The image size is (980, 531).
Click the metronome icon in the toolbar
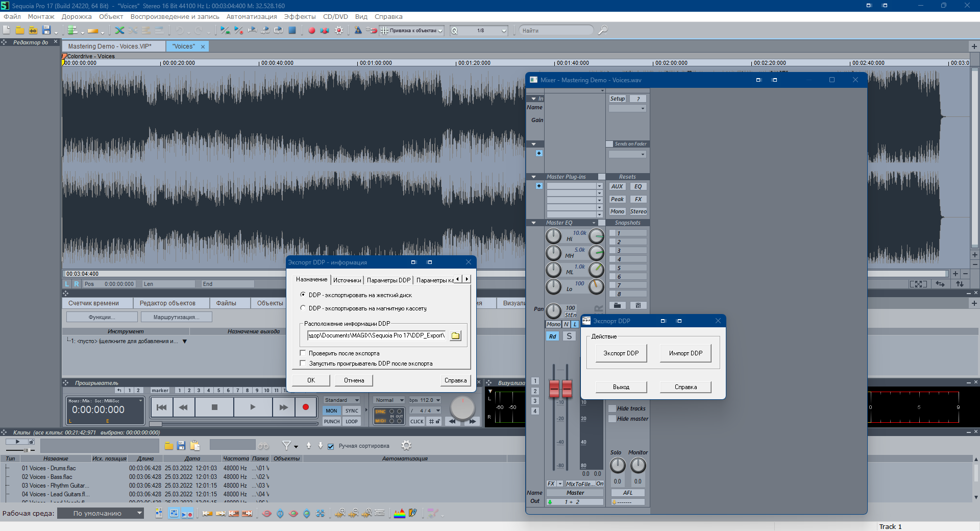pos(358,31)
